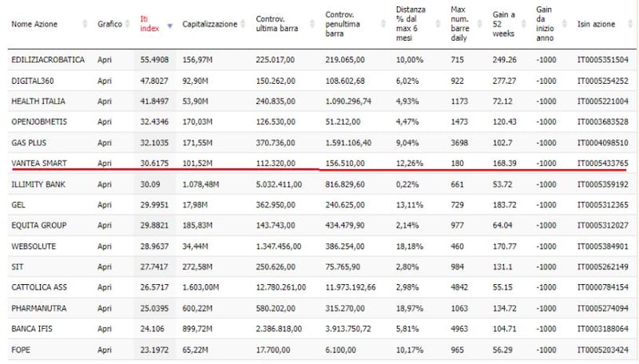Click Gain a 52 weeks header label
The width and height of the screenshot is (639, 364).
coord(504,24)
